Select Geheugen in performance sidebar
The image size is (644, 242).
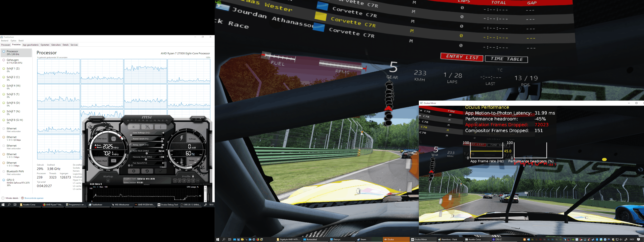16,61
